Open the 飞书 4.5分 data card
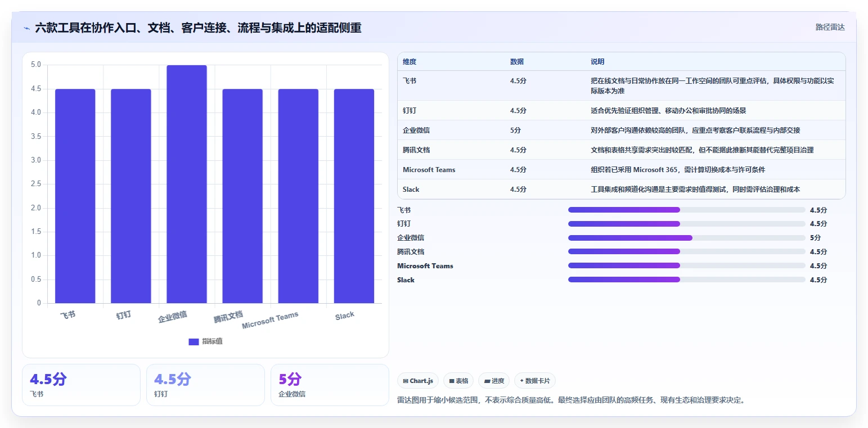868x428 pixels. click(81, 385)
